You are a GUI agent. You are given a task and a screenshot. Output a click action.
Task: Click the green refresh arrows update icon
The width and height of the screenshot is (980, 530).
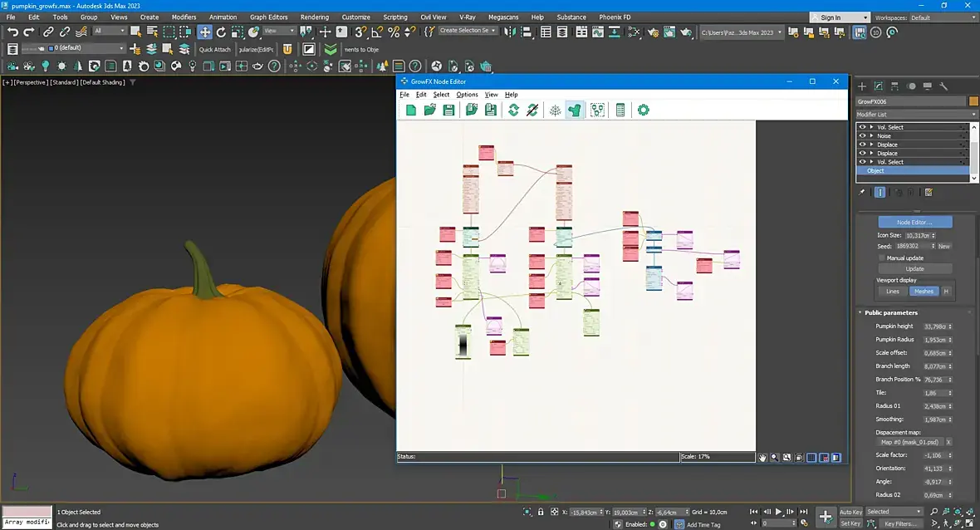tap(513, 110)
